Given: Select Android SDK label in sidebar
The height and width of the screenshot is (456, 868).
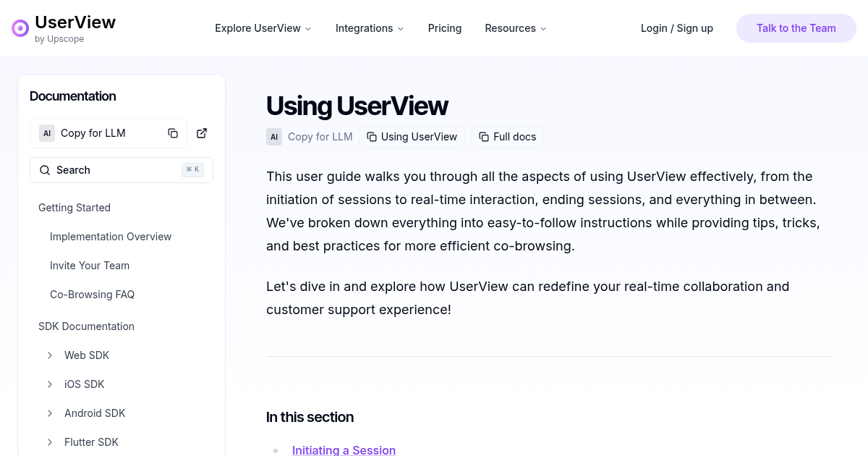Looking at the screenshot, I should [x=95, y=413].
